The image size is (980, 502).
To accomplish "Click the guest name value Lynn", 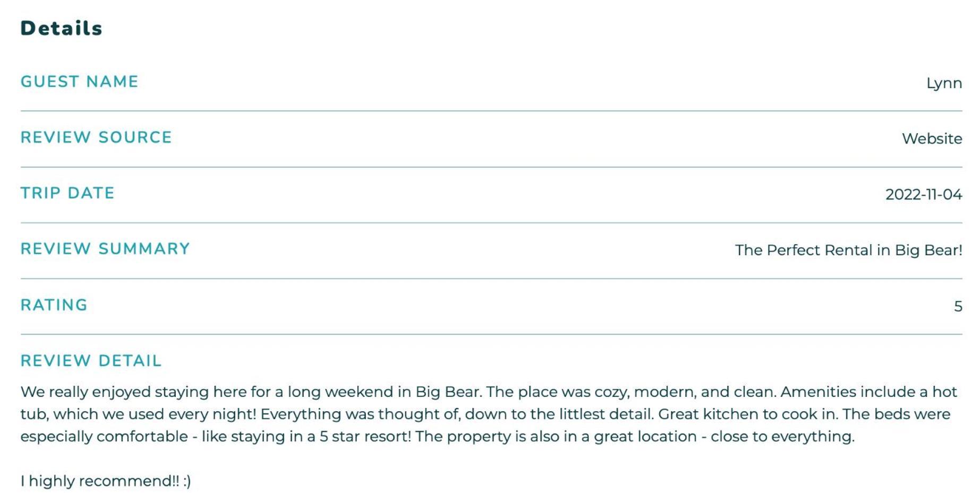I will pyautogui.click(x=944, y=83).
